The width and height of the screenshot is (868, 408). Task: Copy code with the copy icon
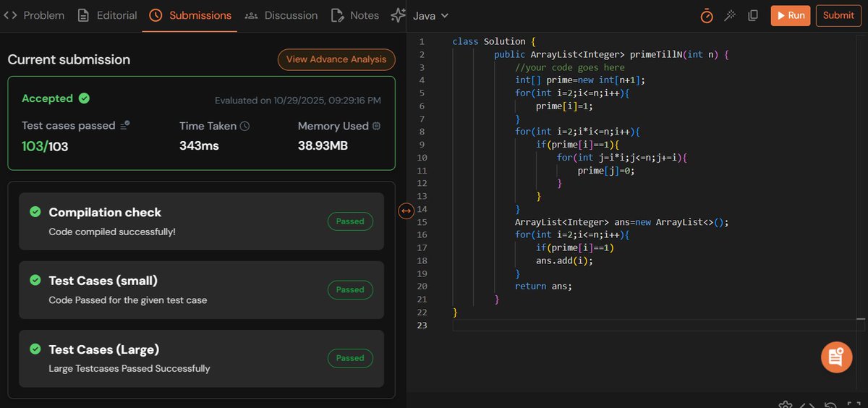point(753,15)
